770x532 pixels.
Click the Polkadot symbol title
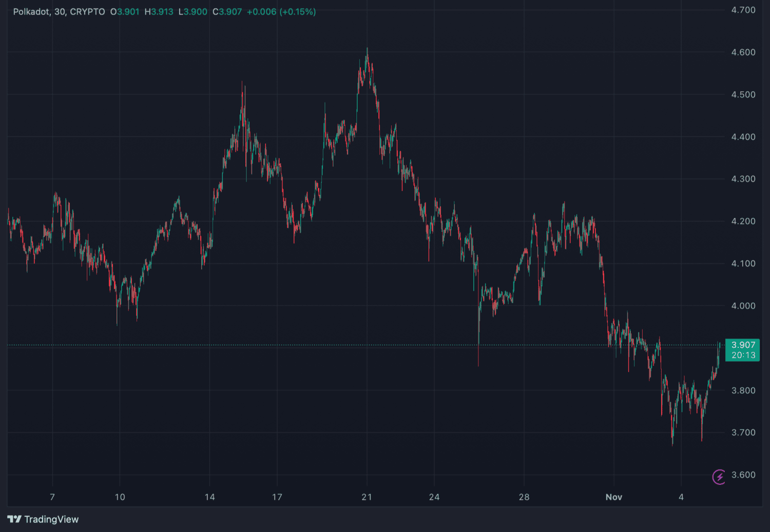[x=31, y=12]
